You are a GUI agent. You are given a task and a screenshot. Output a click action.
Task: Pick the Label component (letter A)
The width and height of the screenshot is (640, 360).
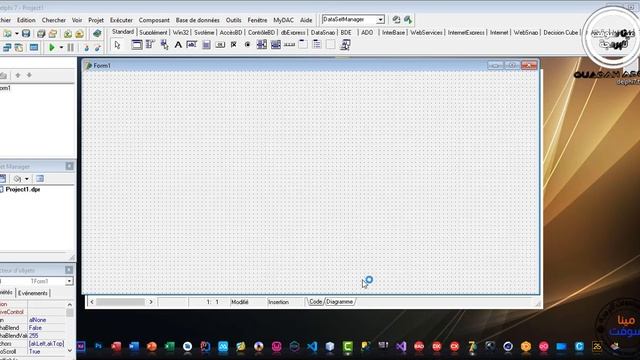tap(178, 45)
